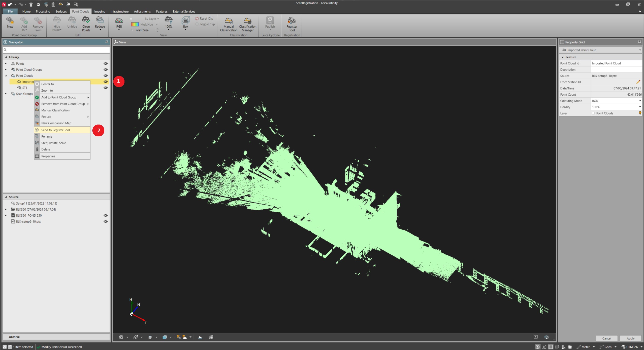This screenshot has width=644, height=350.
Task: Open the Imported Point Cloud selector dropdown
Action: (640, 50)
